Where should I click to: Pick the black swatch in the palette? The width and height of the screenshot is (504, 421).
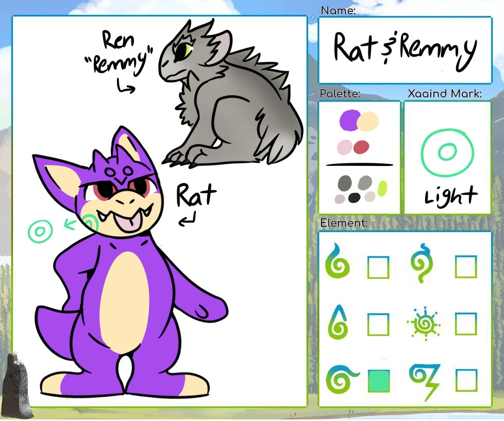click(355, 198)
